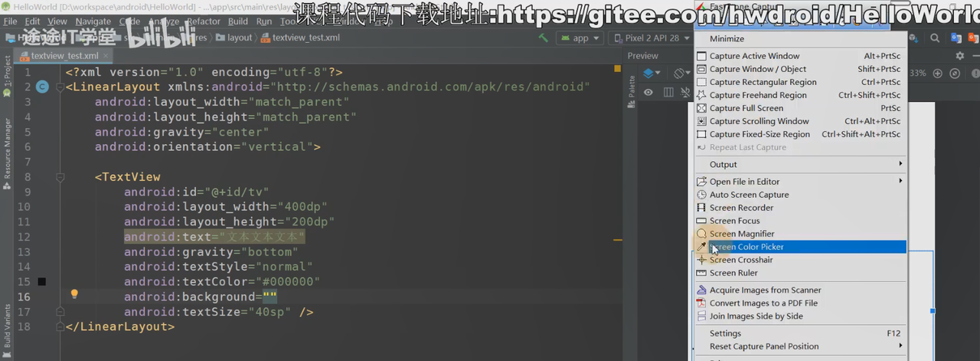This screenshot has height=361, width=980.
Task: Click the Search Everywhere magnifier icon
Action: tap(935, 38)
